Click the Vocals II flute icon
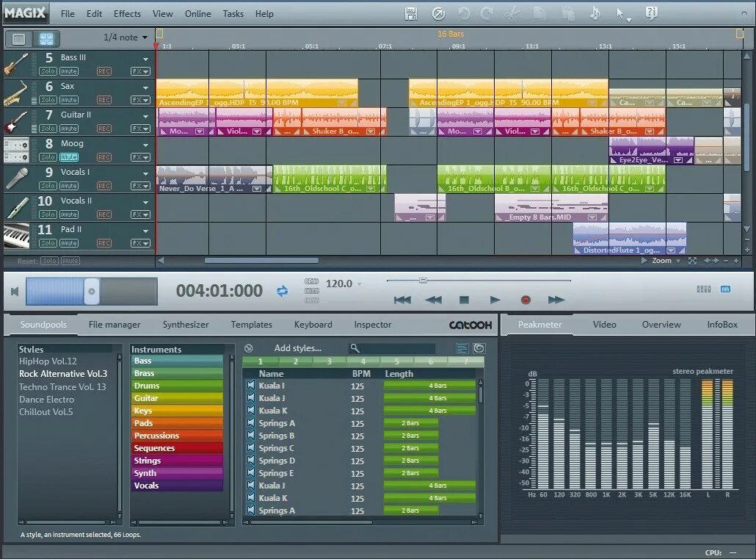 pos(16,208)
